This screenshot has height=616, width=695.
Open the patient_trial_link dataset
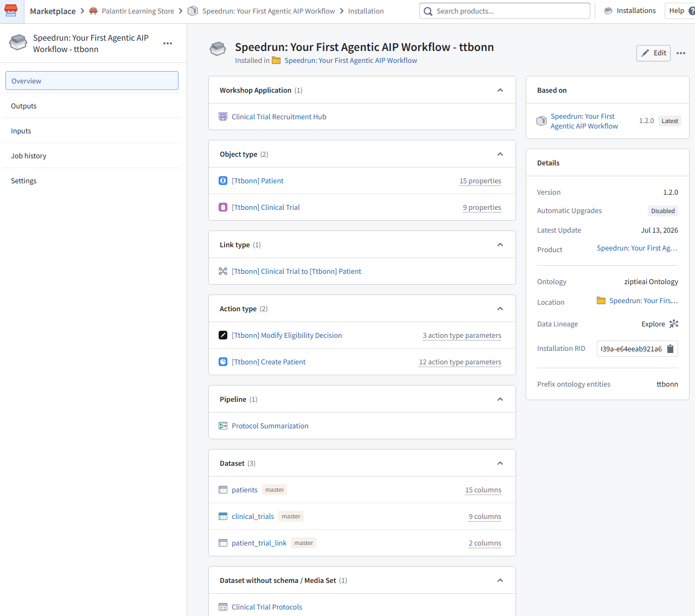click(259, 543)
